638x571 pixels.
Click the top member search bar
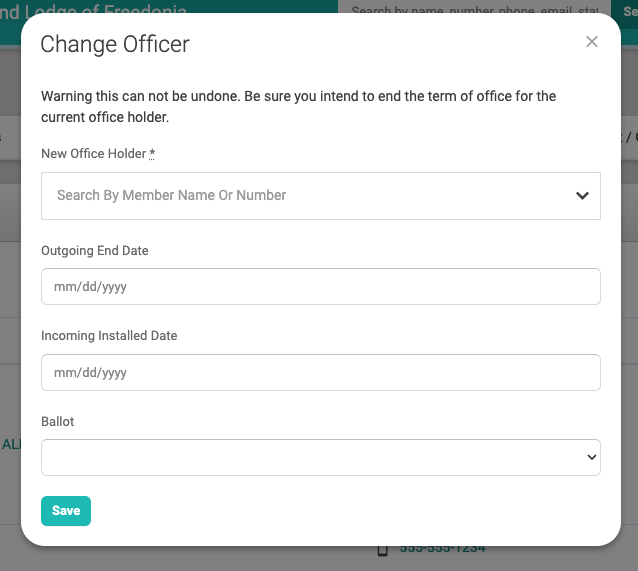(x=474, y=7)
